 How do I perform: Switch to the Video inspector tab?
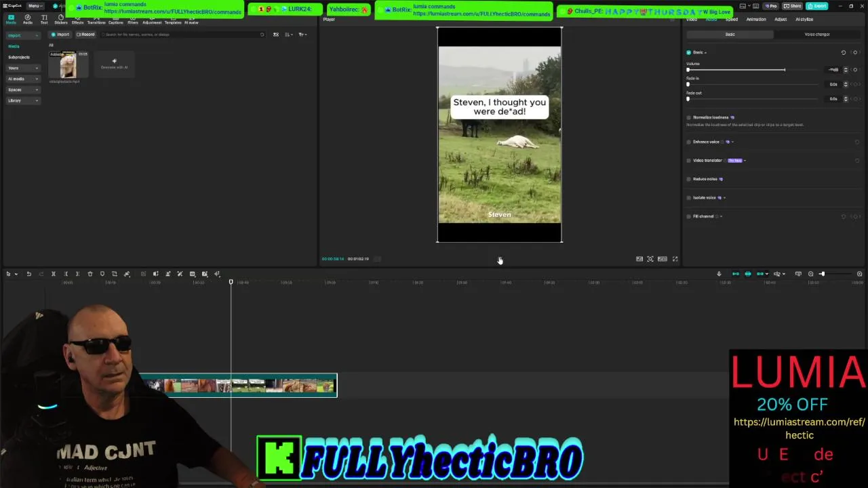(x=692, y=19)
